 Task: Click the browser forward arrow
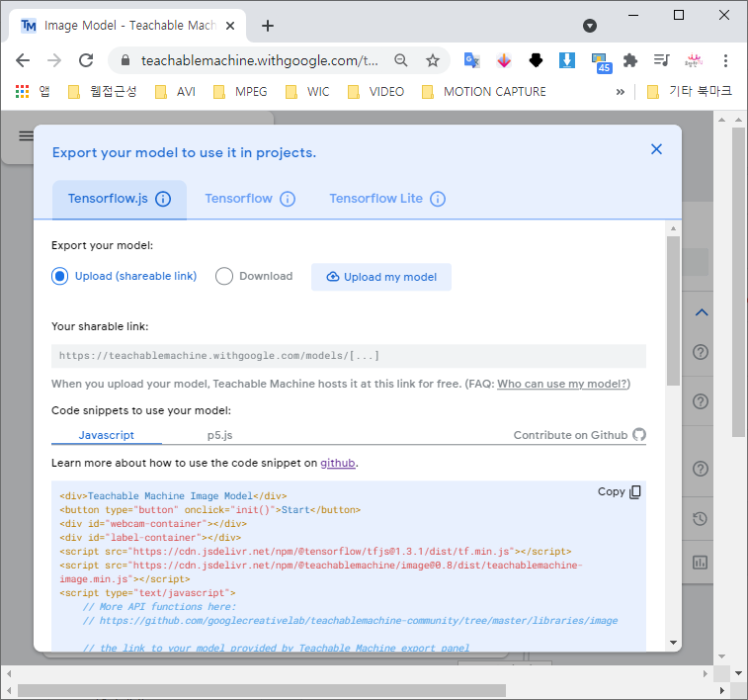54,60
